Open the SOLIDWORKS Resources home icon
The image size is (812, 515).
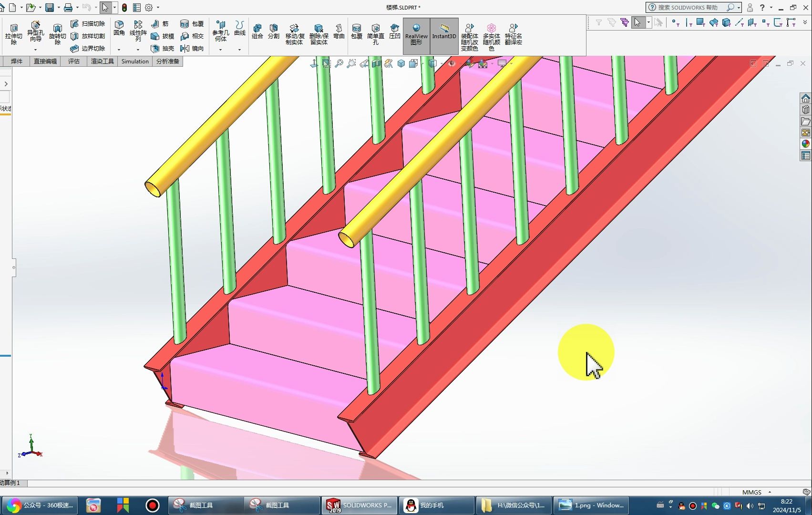pos(805,98)
